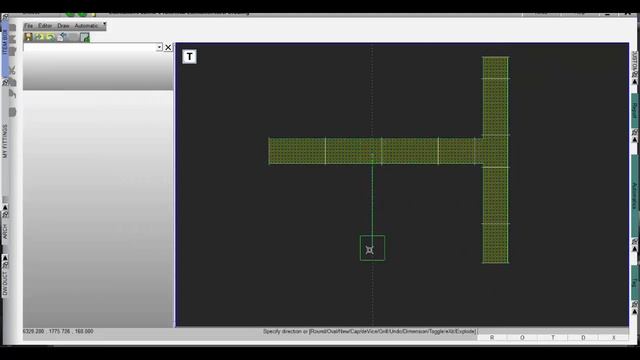
Task: Click the X button in status bar
Action: tap(613, 338)
